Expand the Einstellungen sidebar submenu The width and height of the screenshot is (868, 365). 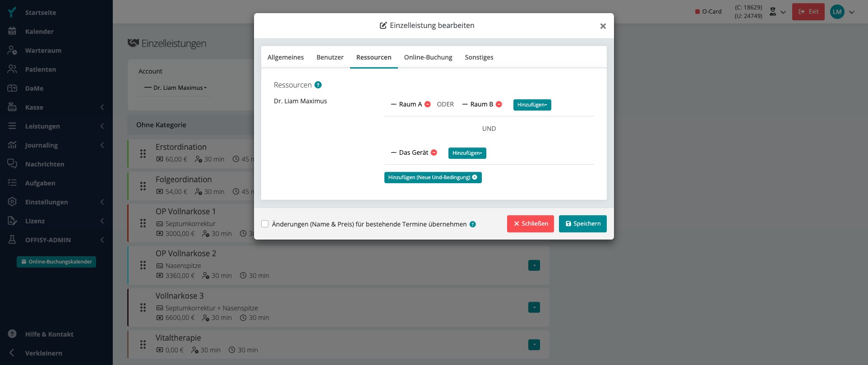pos(56,202)
